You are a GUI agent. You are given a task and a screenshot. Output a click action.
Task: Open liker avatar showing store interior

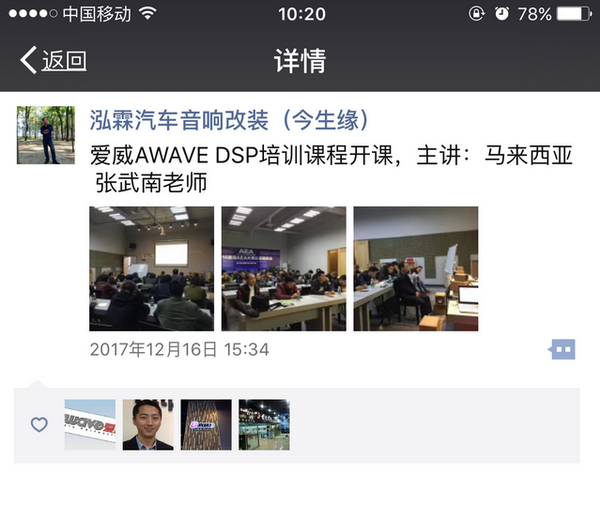[264, 425]
